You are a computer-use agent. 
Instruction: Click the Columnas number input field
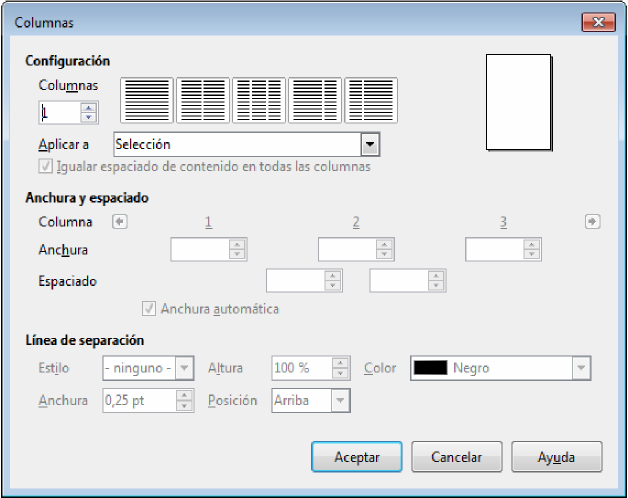[x=60, y=113]
